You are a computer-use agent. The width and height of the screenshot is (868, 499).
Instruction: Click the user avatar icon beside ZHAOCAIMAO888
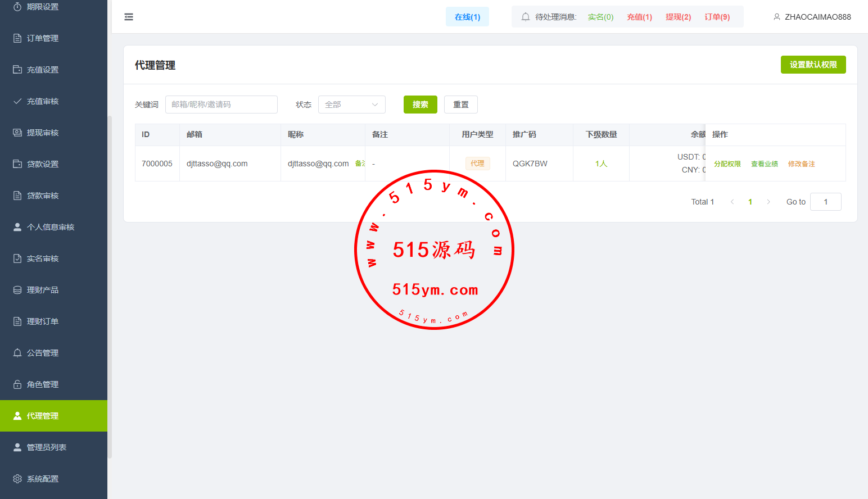[x=776, y=17]
